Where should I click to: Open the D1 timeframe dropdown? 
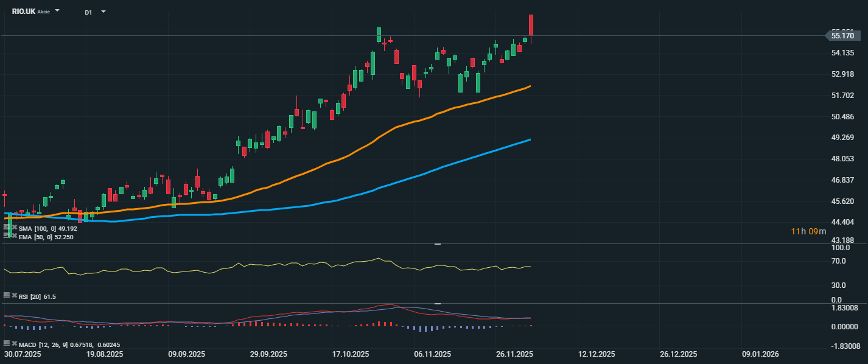[x=103, y=12]
